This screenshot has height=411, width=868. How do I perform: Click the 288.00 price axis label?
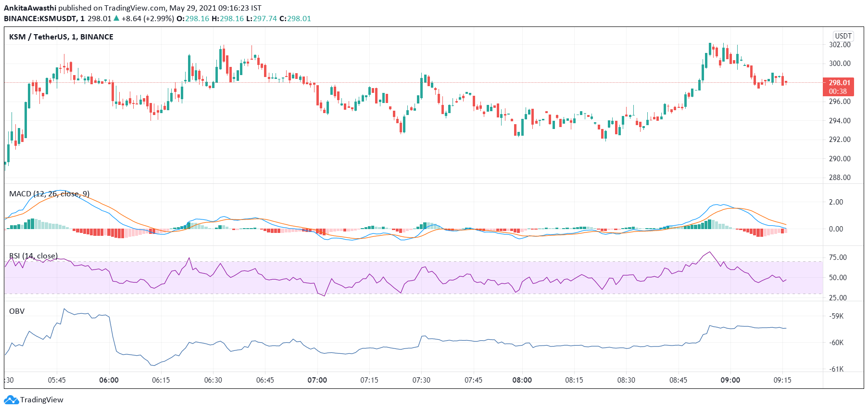click(x=840, y=178)
